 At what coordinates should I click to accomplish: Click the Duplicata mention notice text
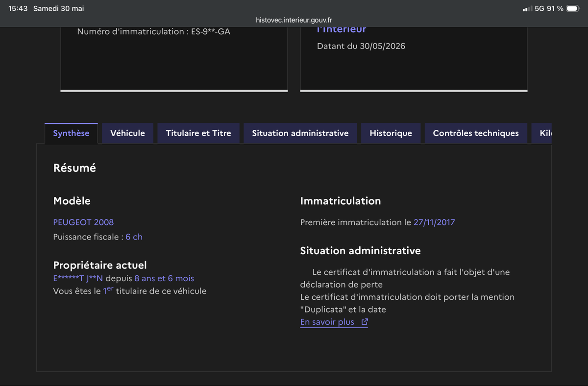(407, 303)
